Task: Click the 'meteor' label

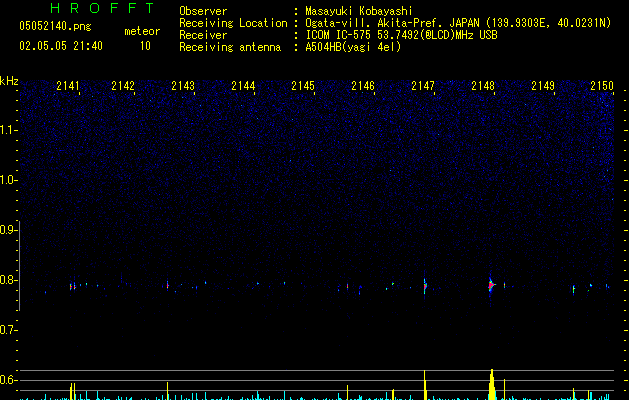Action: coord(142,31)
